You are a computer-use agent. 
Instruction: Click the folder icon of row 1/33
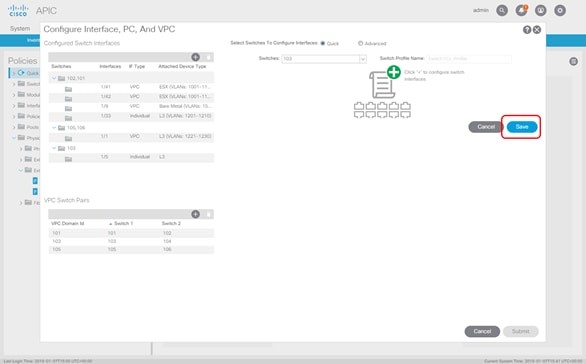(68, 118)
